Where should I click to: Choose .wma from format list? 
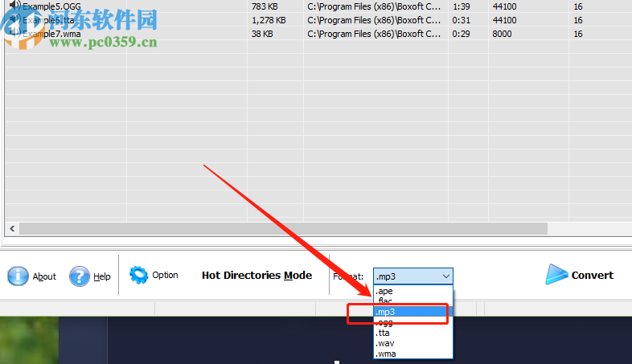[x=413, y=354]
